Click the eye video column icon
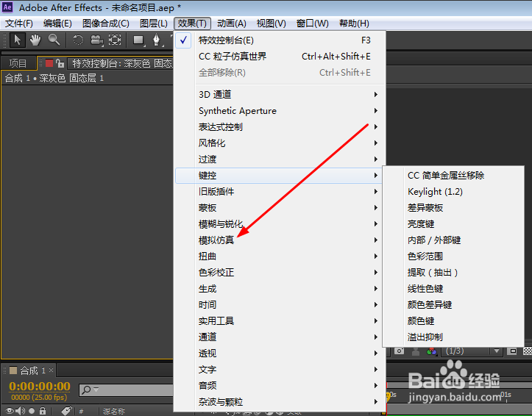This screenshot has height=416, width=532. (10, 411)
